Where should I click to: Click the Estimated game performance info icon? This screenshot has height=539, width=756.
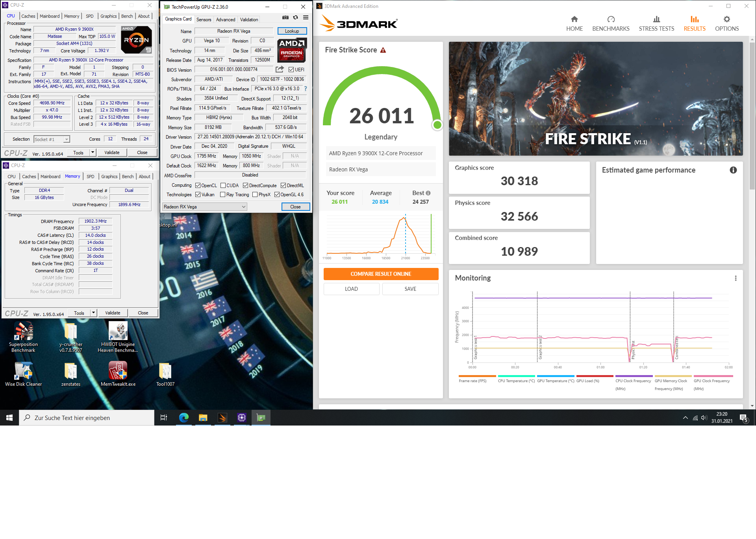[733, 170]
